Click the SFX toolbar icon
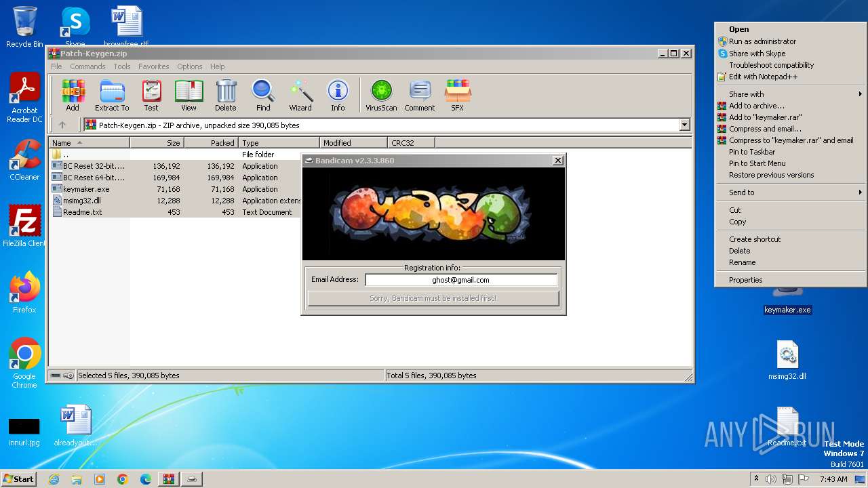Screen dimensions: 868x488 458,95
